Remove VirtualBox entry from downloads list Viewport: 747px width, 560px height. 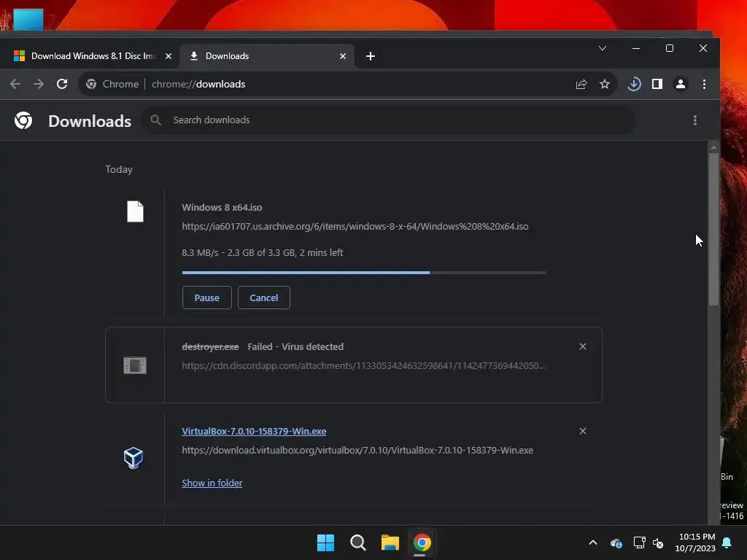tap(583, 431)
